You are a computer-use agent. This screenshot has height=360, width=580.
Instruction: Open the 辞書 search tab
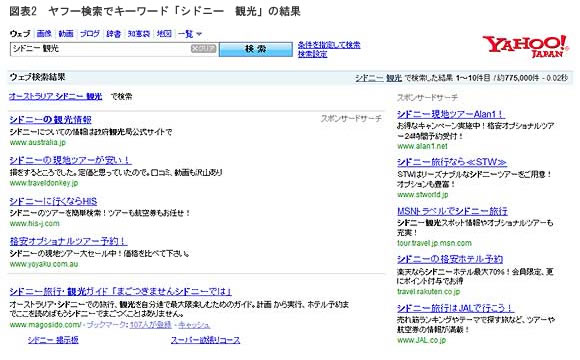(x=114, y=34)
